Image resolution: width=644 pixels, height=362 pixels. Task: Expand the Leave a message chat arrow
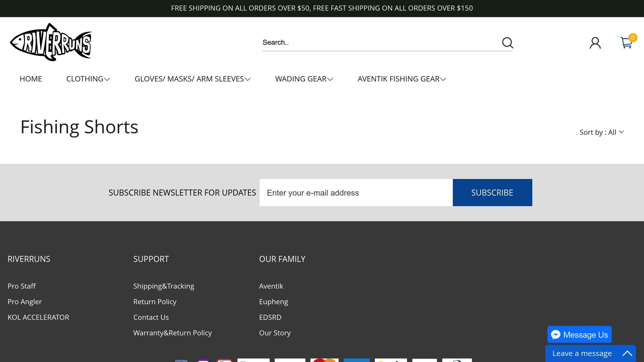click(627, 354)
